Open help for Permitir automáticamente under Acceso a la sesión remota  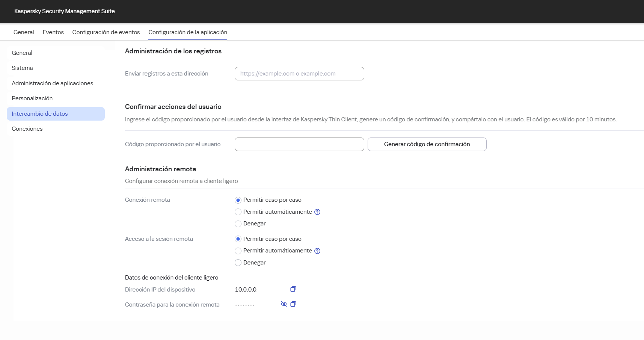click(317, 251)
